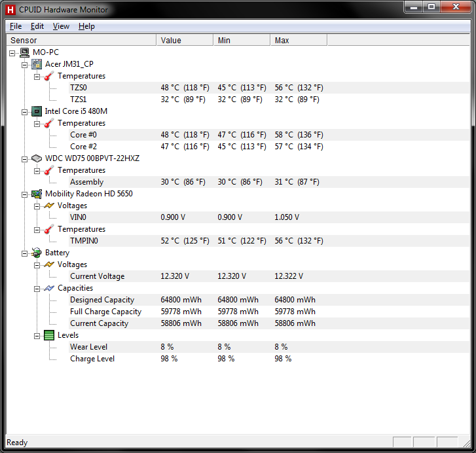476x453 pixels.
Task: Select the Current Capacity row
Action: (x=269, y=323)
